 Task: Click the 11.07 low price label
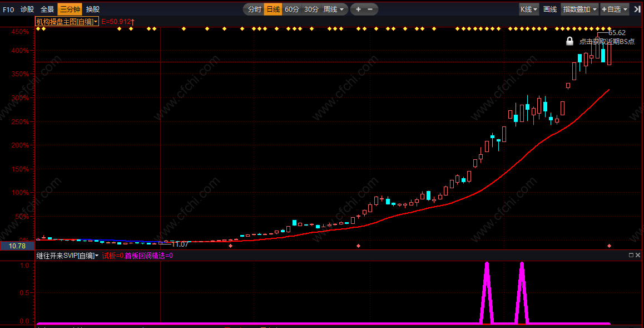click(x=180, y=244)
